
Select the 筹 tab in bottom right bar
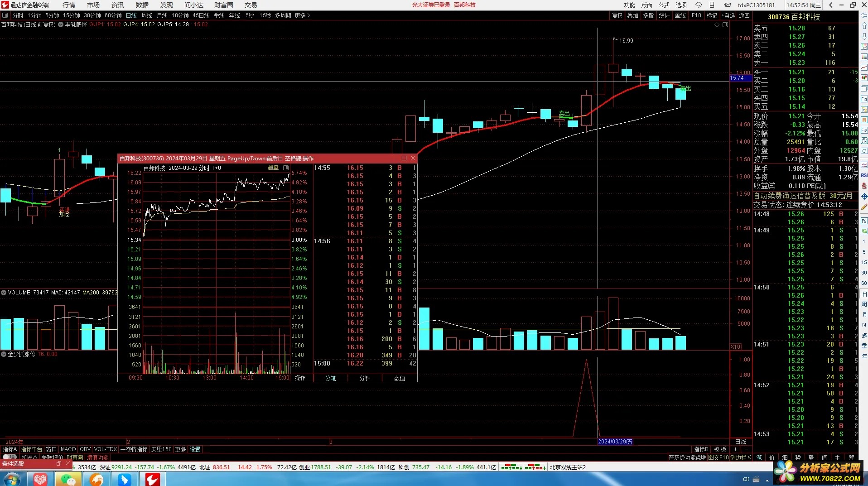851,457
